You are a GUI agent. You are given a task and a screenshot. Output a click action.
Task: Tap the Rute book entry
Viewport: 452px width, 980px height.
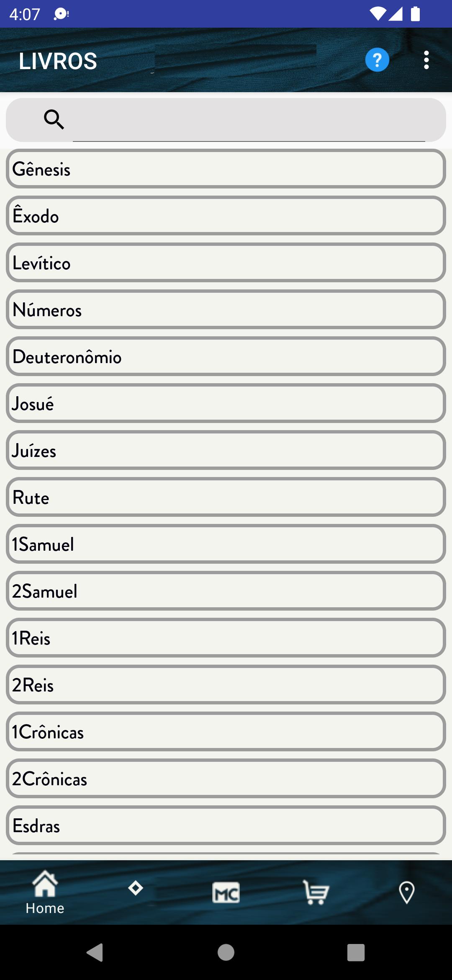point(226,497)
